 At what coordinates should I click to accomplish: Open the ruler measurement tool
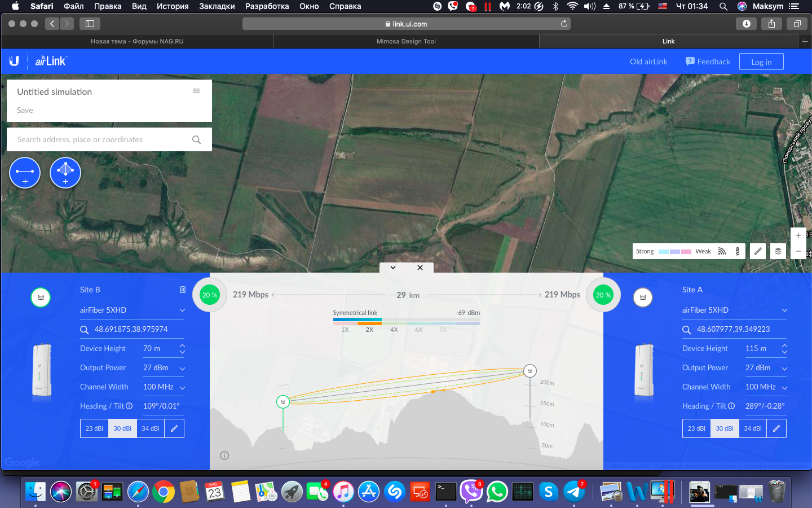pos(758,251)
